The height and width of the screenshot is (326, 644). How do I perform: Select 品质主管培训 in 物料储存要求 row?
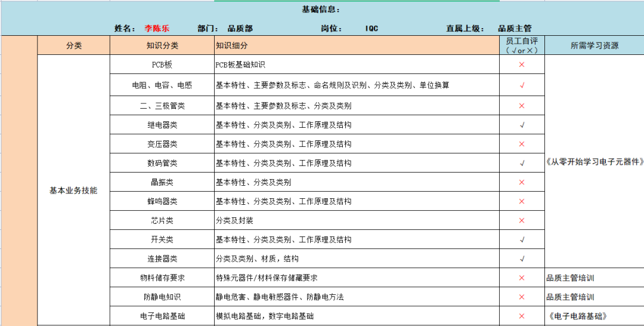595,278
